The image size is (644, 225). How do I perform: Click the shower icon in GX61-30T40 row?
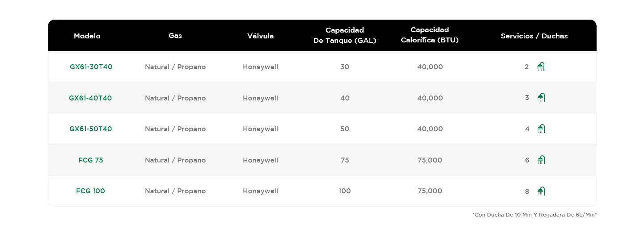coord(541,67)
